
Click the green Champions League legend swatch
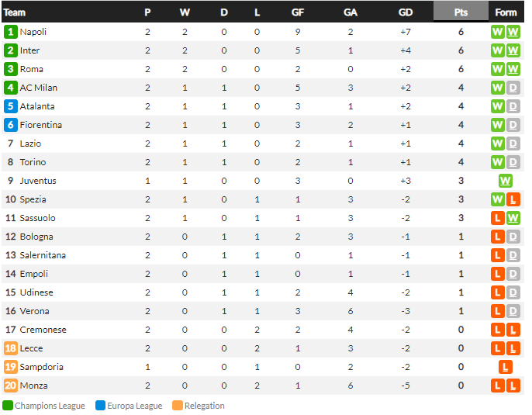(8, 406)
